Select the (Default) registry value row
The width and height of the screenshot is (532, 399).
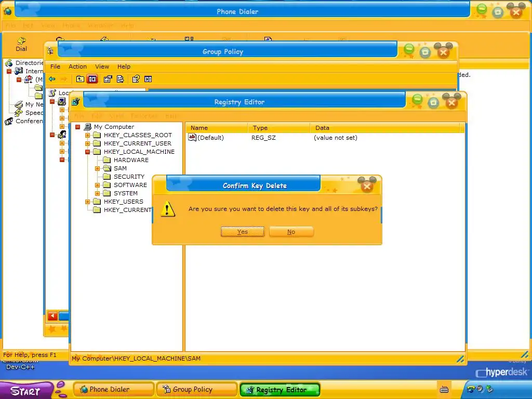pyautogui.click(x=325, y=137)
